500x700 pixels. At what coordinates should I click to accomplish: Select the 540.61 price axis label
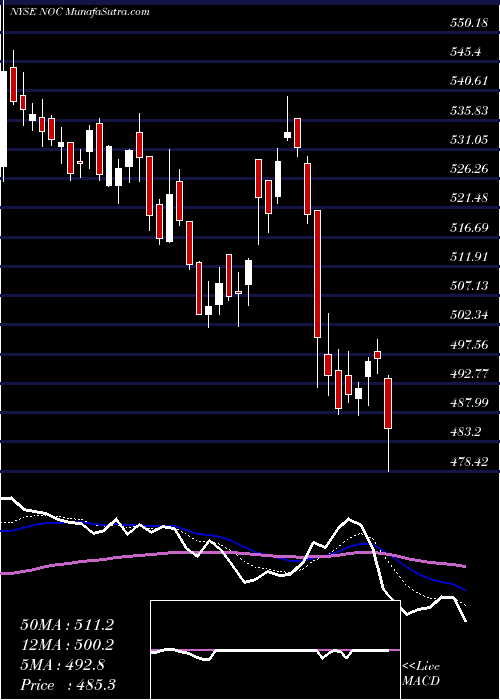pos(470,81)
